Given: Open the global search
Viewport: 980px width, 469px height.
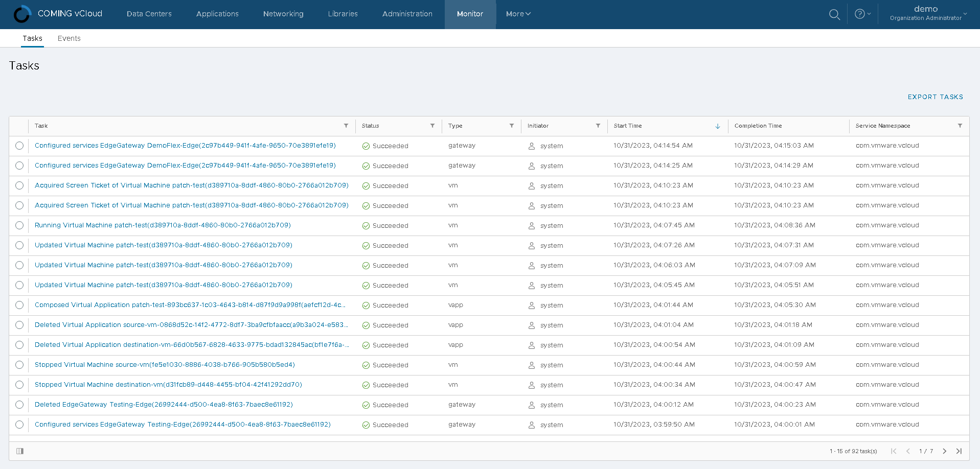Looking at the screenshot, I should tap(834, 14).
